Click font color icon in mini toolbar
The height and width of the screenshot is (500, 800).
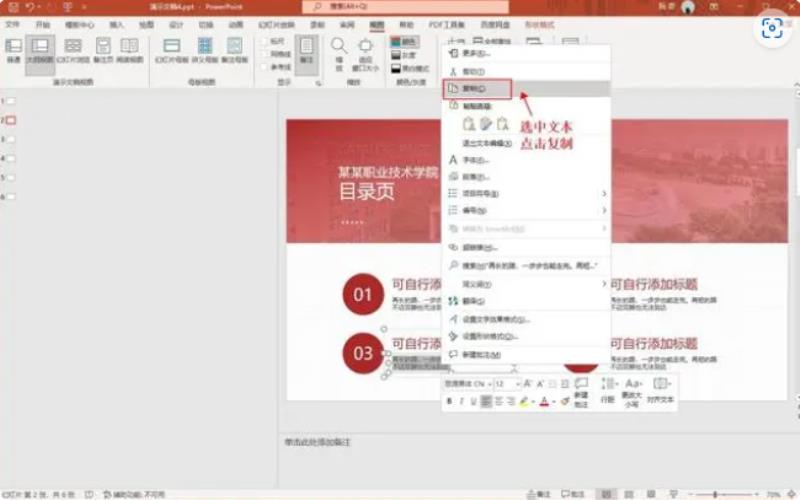(x=544, y=402)
